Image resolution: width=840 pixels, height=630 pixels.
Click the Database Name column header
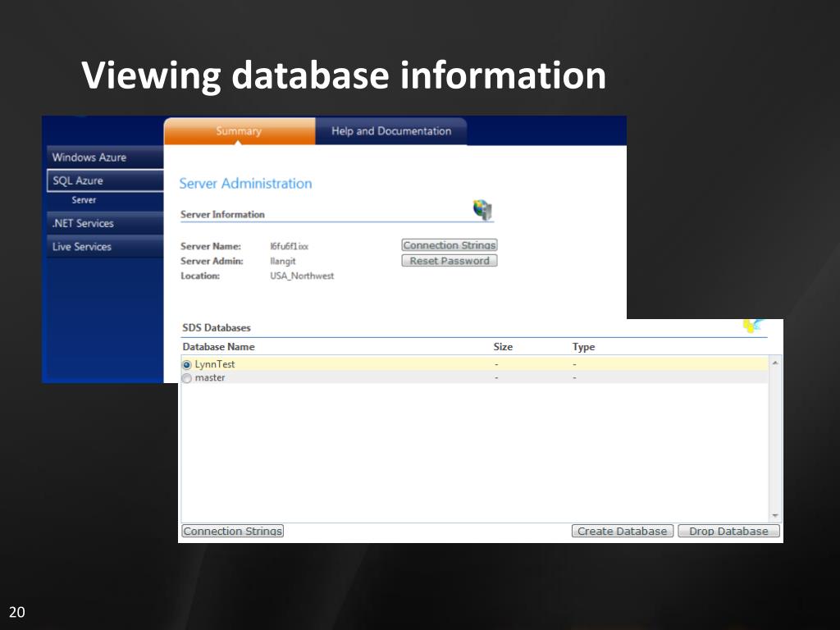(x=218, y=347)
